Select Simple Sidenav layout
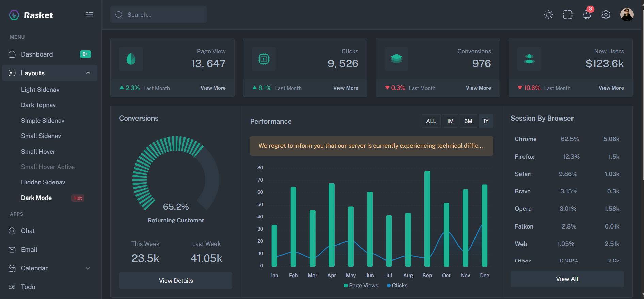Screen dimensions: 644x299 point(43,121)
